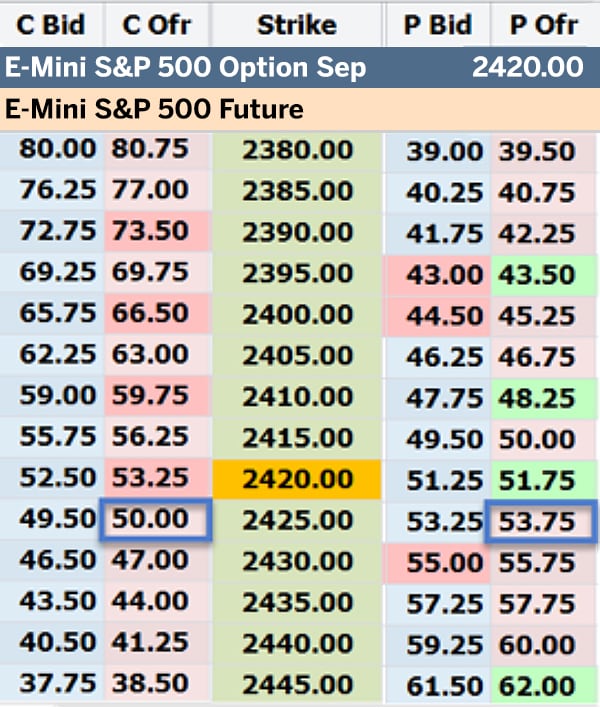Click the outlined 50.00 call offer at strike 2425
The height and width of the screenshot is (708, 600).
coord(155,521)
